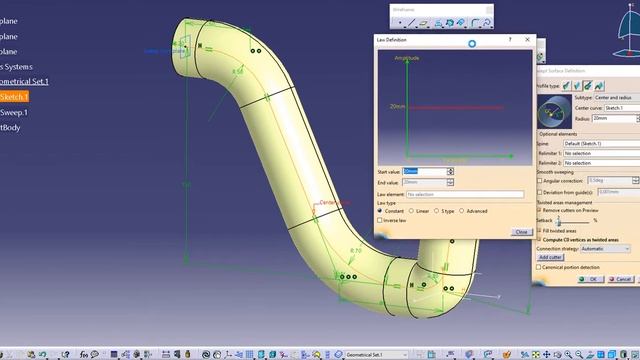This screenshot has width=640, height=360.
Task: Toggle Fill twisted areas checkbox
Action: click(x=539, y=231)
